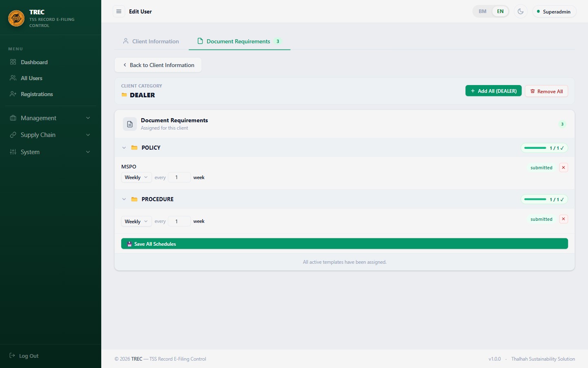This screenshot has width=588, height=368.
Task: Remove the MSPO document with red X
Action: tap(563, 168)
